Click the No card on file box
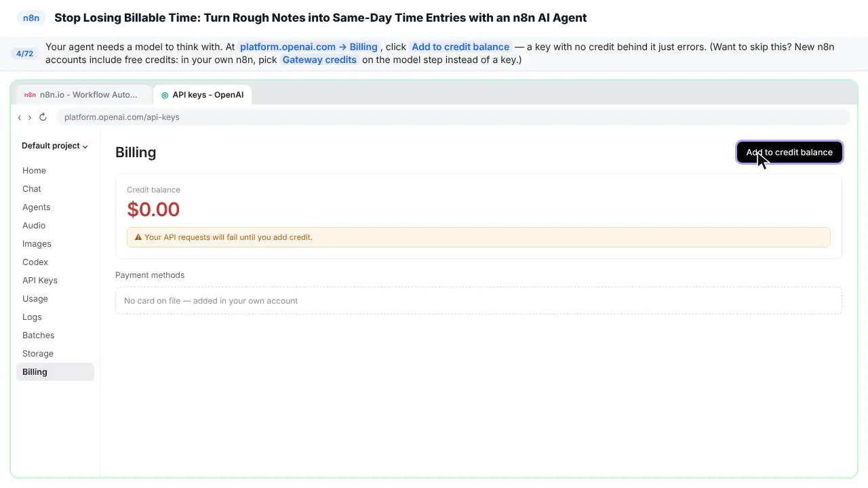 click(479, 301)
